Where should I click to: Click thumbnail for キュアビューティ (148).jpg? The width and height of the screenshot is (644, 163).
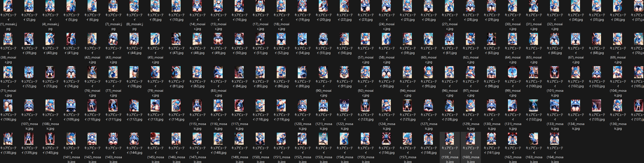(x=218, y=139)
